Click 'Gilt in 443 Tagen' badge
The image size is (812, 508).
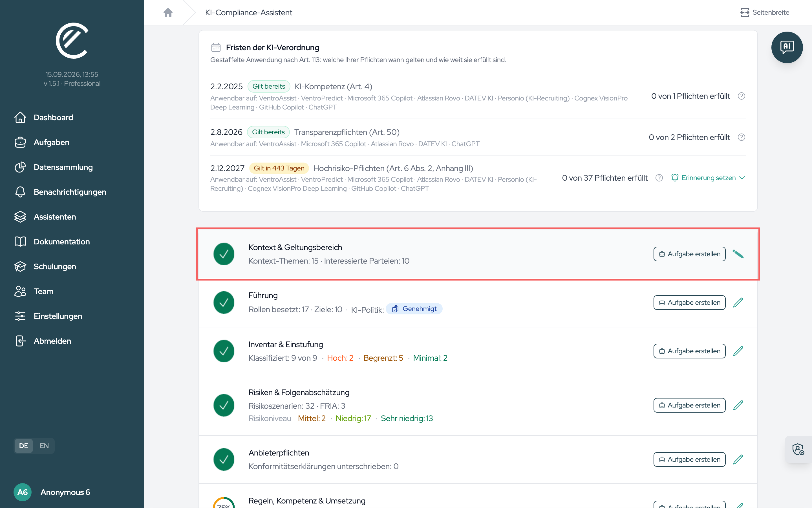click(279, 168)
